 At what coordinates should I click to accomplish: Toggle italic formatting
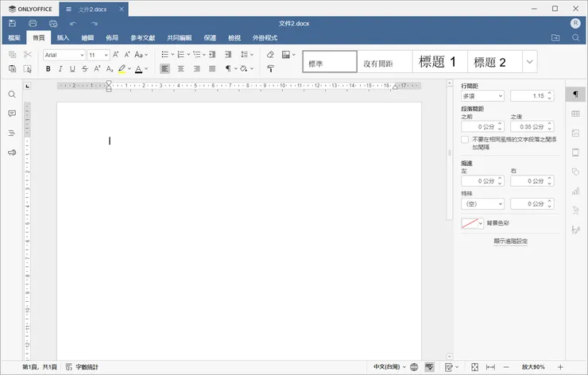click(x=60, y=68)
